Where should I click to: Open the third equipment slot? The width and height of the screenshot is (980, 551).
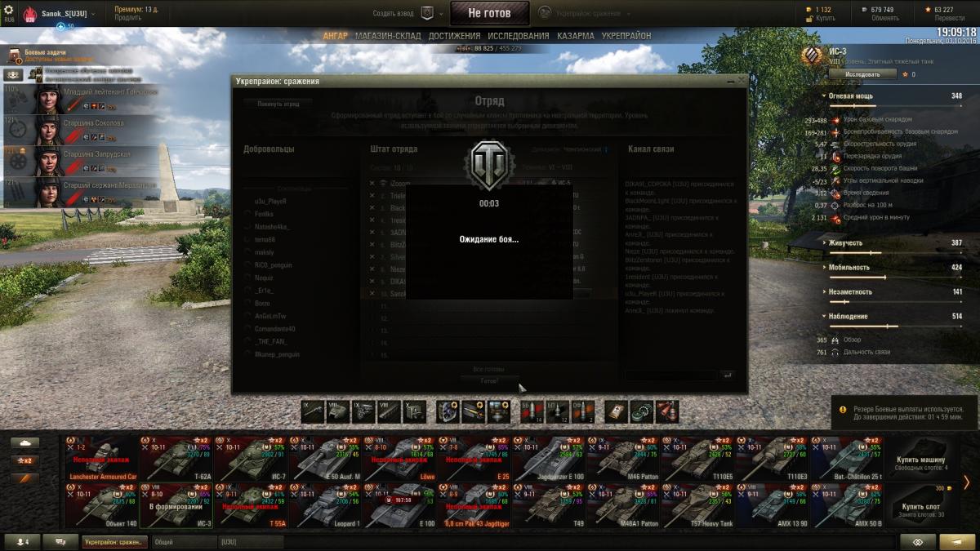coord(499,411)
